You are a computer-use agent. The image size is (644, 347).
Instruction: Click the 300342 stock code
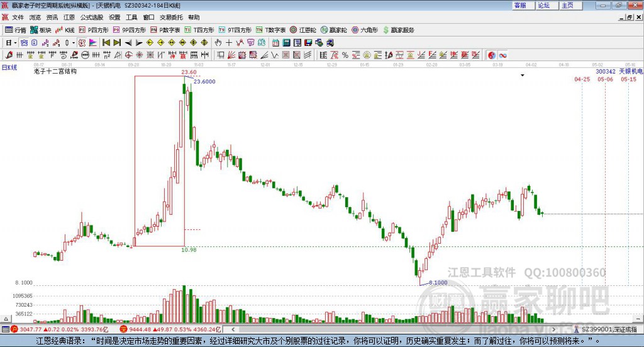(606, 72)
